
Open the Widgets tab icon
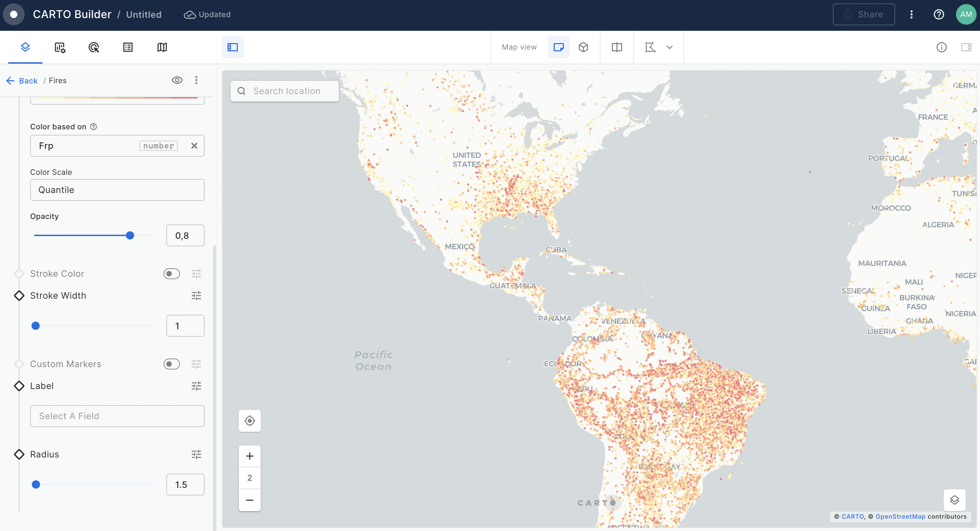[60, 47]
